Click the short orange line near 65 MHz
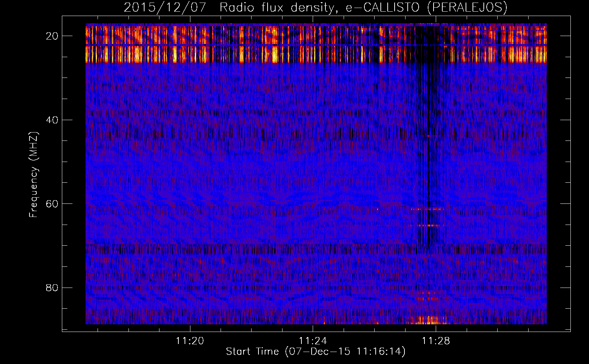589x364 pixels. tap(427, 226)
